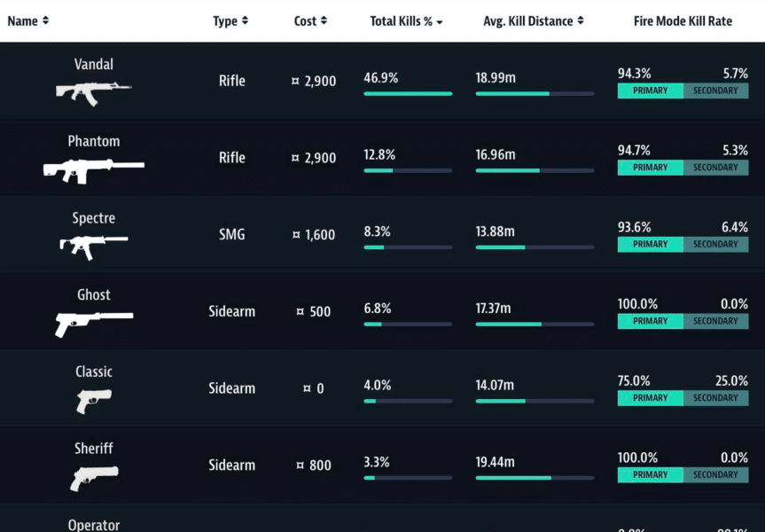The height and width of the screenshot is (532, 765).
Task: Click Vandal total kills percentage bar
Action: [407, 93]
